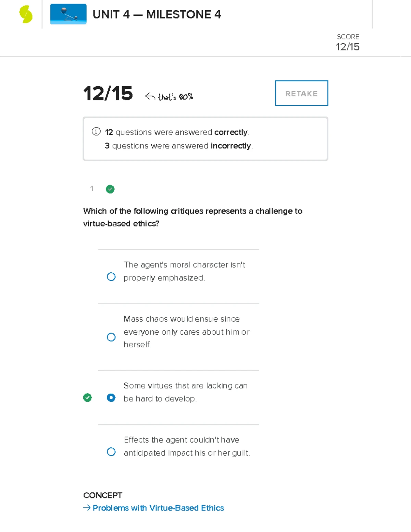This screenshot has height=532, width=411.
Task: Click the SCORE label in the header
Action: 347,37
